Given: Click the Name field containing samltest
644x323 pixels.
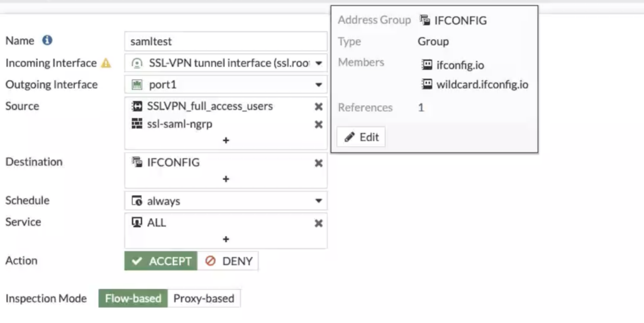Looking at the screenshot, I should [226, 41].
